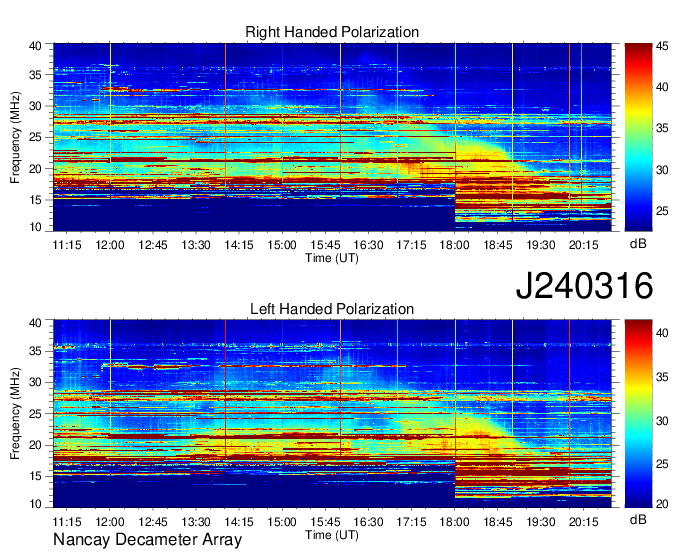The width and height of the screenshot is (680, 552).
Task: Select the J240316 observation label
Action: tap(584, 286)
